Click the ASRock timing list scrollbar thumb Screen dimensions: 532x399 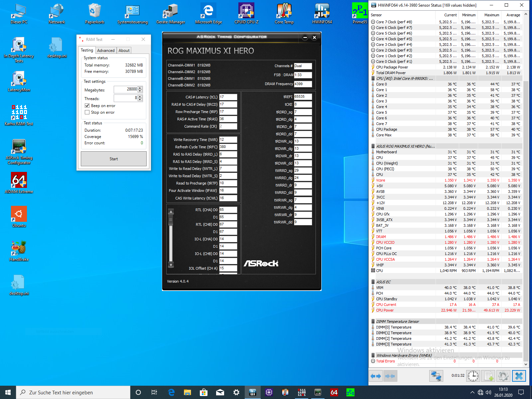pyautogui.click(x=171, y=220)
